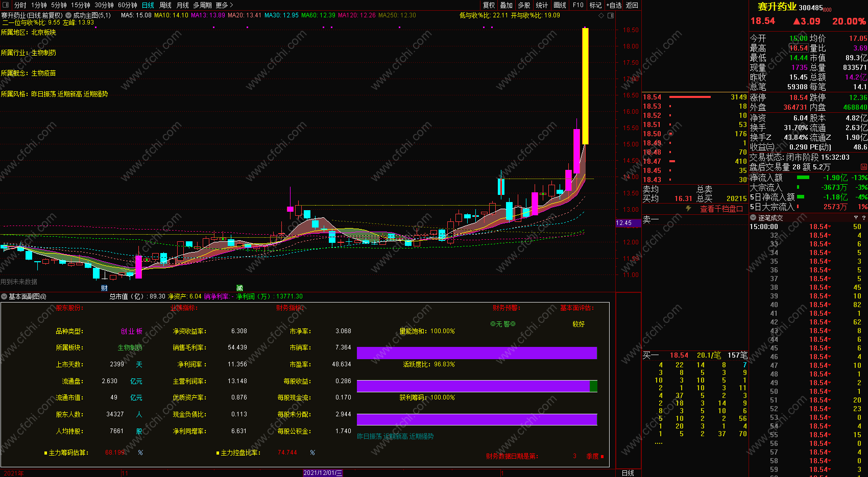Screen dimensions: 868x477
Task: Click the 所属地区: 北京板块 label
Action: (29, 33)
